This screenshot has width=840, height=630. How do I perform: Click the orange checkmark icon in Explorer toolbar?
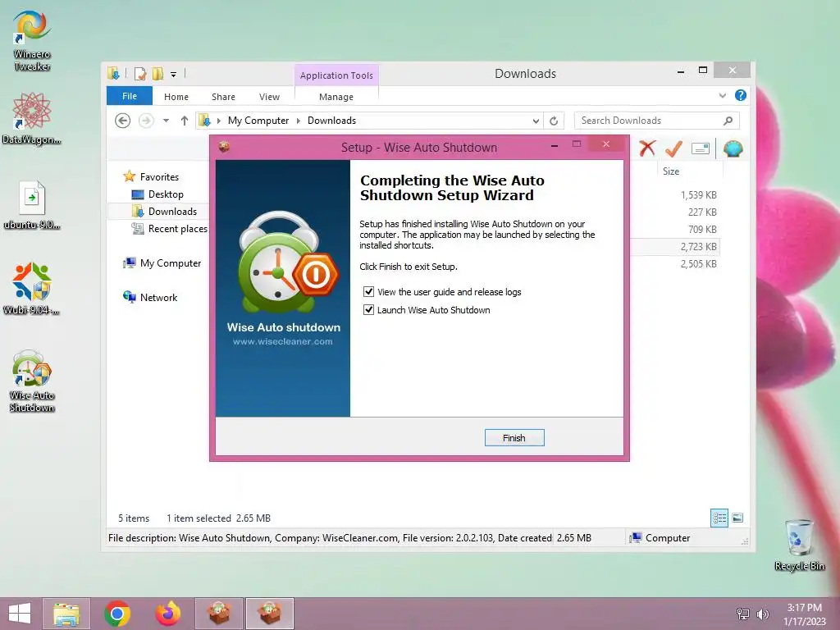coord(673,148)
